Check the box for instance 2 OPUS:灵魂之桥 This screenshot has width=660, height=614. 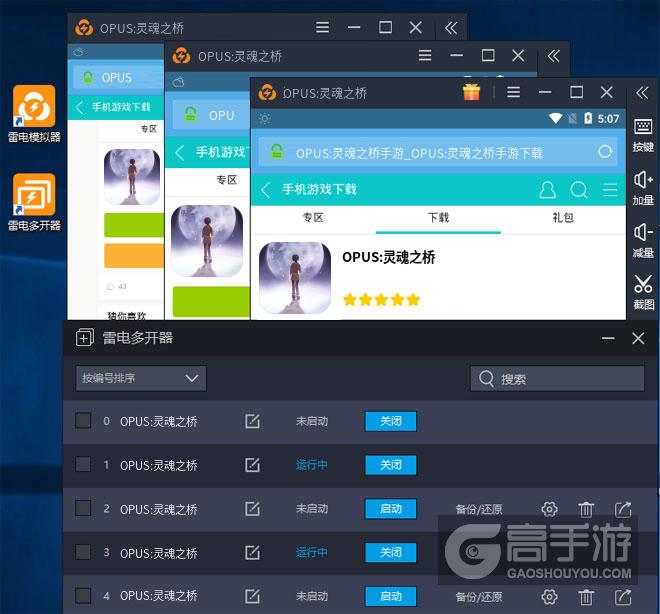(83, 508)
